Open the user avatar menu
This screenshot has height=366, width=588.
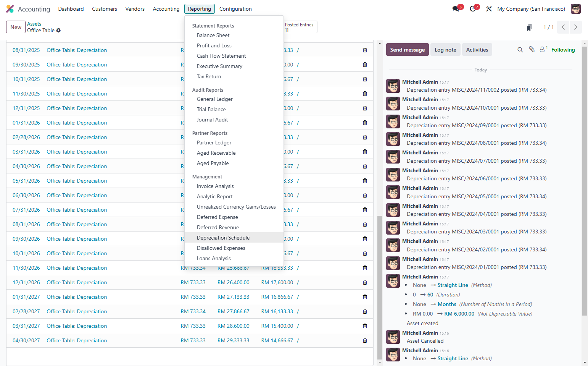point(575,9)
